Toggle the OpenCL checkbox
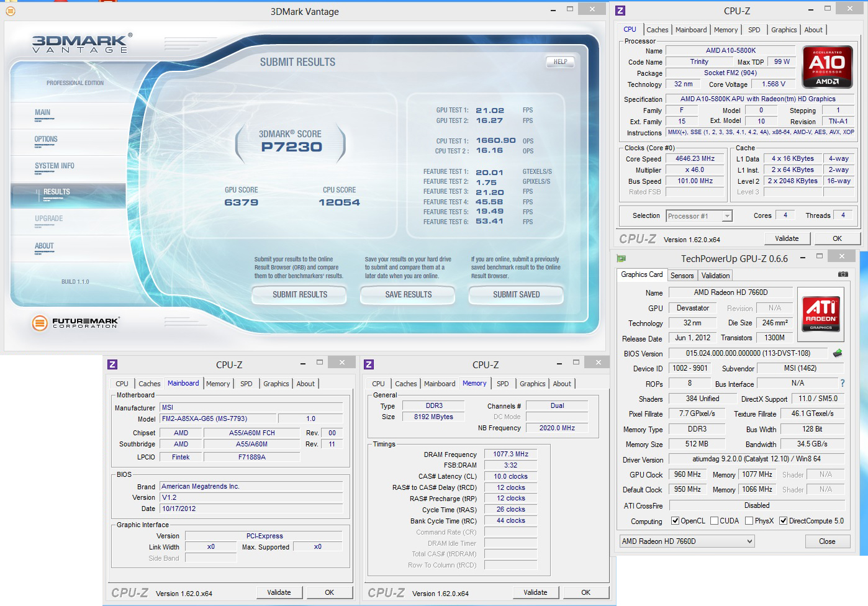868x606 pixels. coord(676,521)
